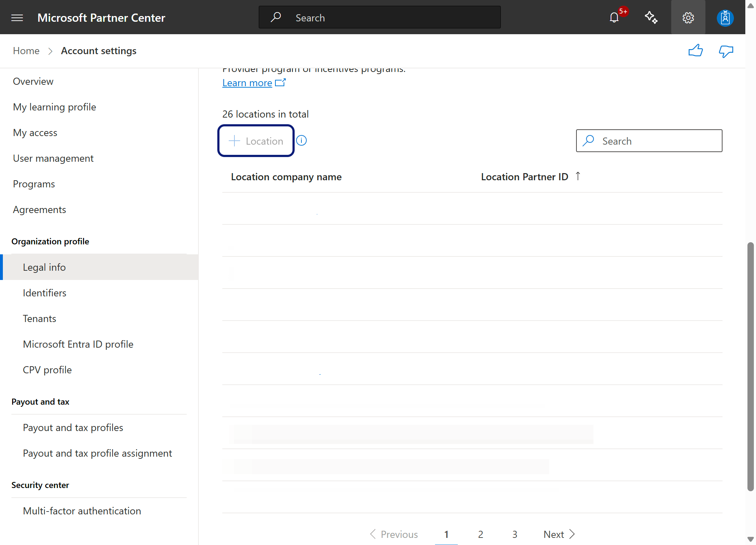Open My learning profile
The height and width of the screenshot is (545, 756).
pos(55,107)
